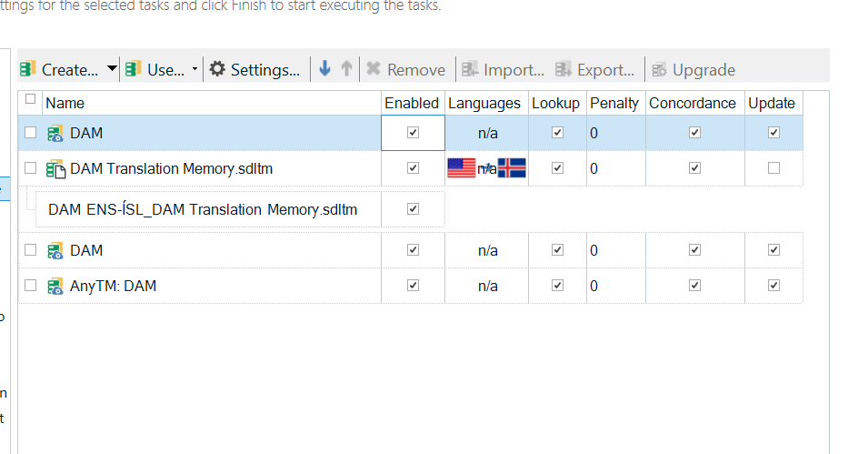
Task: Toggle Enabled for AnyTM: DAM
Action: coord(413,286)
